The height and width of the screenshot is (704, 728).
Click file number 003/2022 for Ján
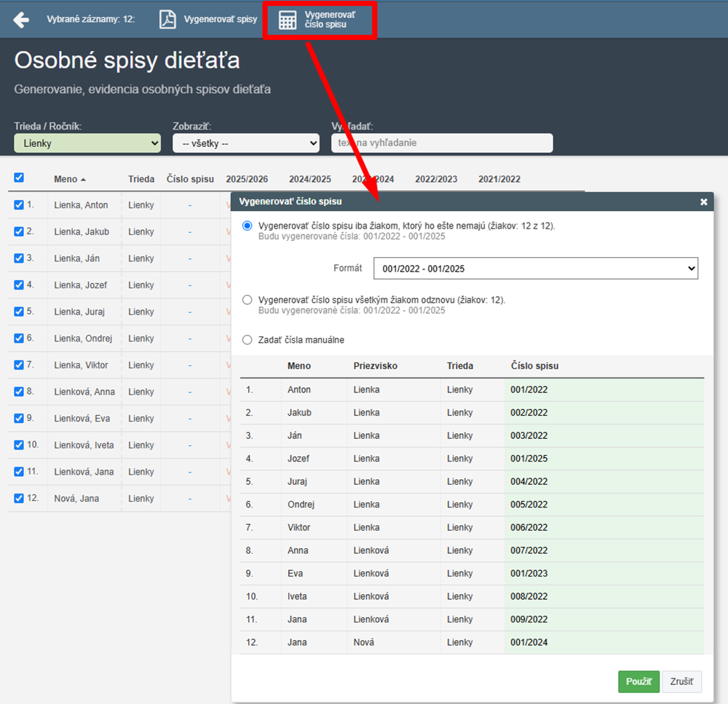[x=529, y=435]
